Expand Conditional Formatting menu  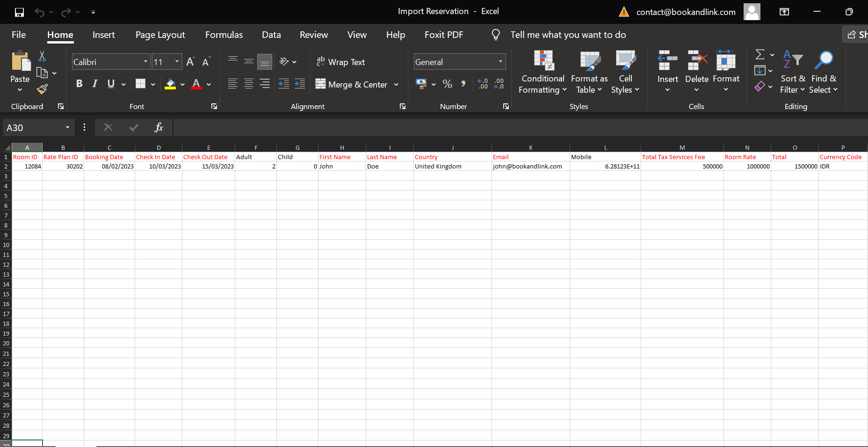[542, 72]
